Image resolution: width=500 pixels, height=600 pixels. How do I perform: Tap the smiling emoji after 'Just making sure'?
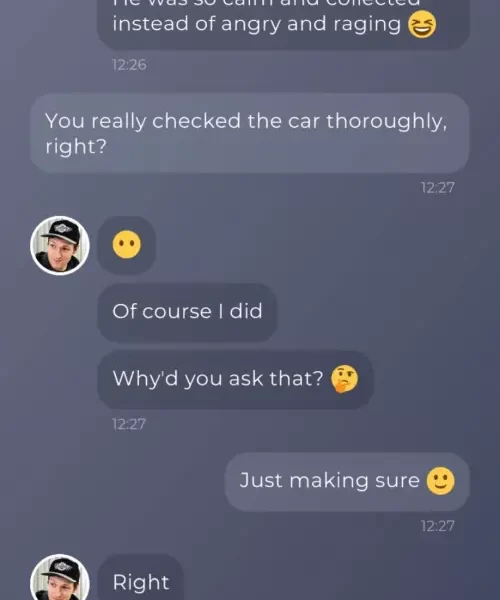click(x=440, y=481)
